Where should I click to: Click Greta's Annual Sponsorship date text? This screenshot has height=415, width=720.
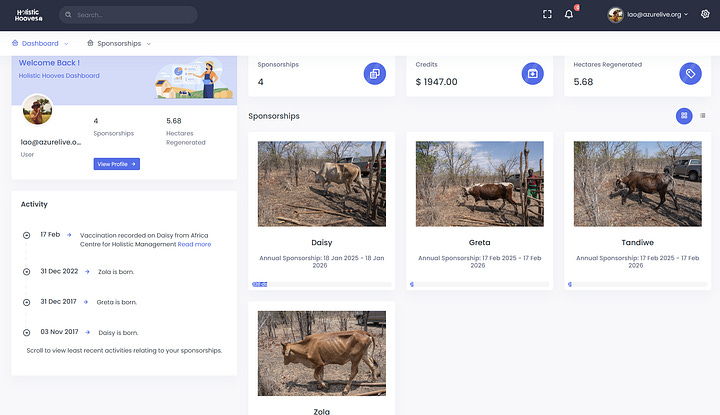tap(479, 262)
